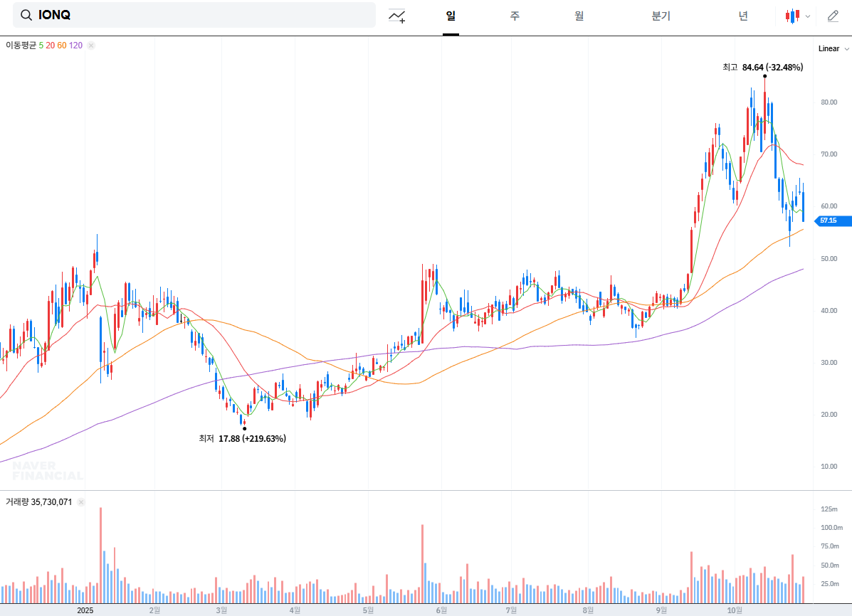Screen dimensions: 852x616
Task: Remove the 거래량 indicator with the x
Action: (81, 502)
